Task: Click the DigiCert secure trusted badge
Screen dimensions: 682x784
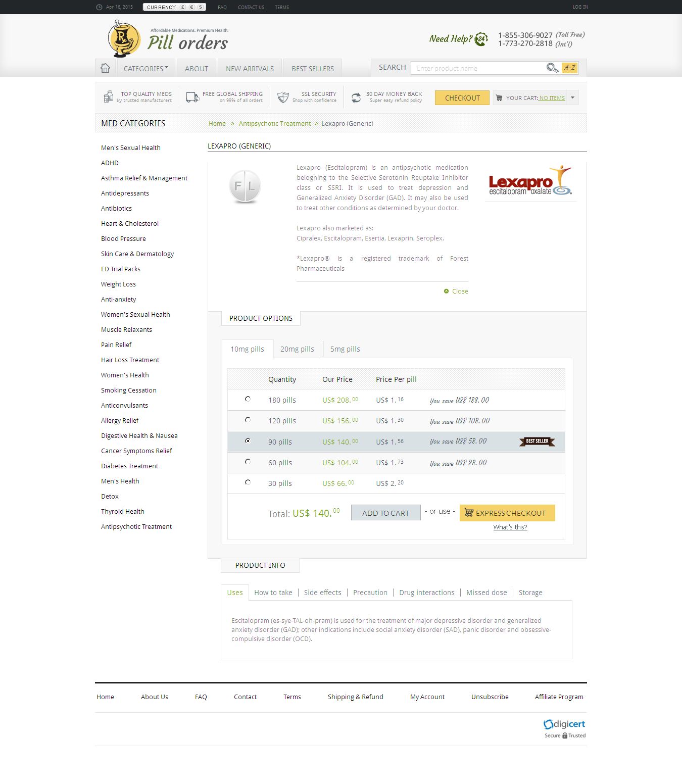Action: pyautogui.click(x=564, y=729)
